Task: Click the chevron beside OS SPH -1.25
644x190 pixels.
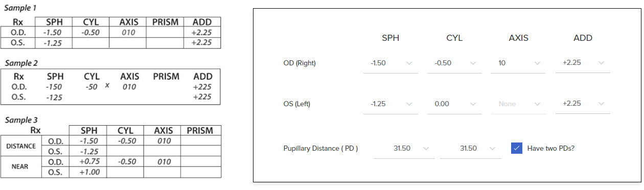Action: (x=409, y=104)
